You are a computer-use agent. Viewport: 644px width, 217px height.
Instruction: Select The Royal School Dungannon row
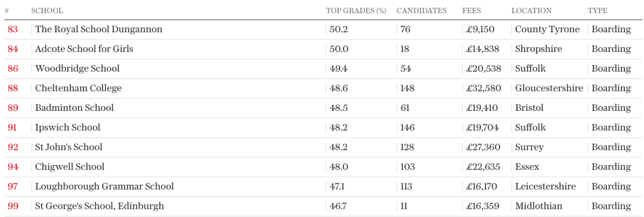[322, 30]
